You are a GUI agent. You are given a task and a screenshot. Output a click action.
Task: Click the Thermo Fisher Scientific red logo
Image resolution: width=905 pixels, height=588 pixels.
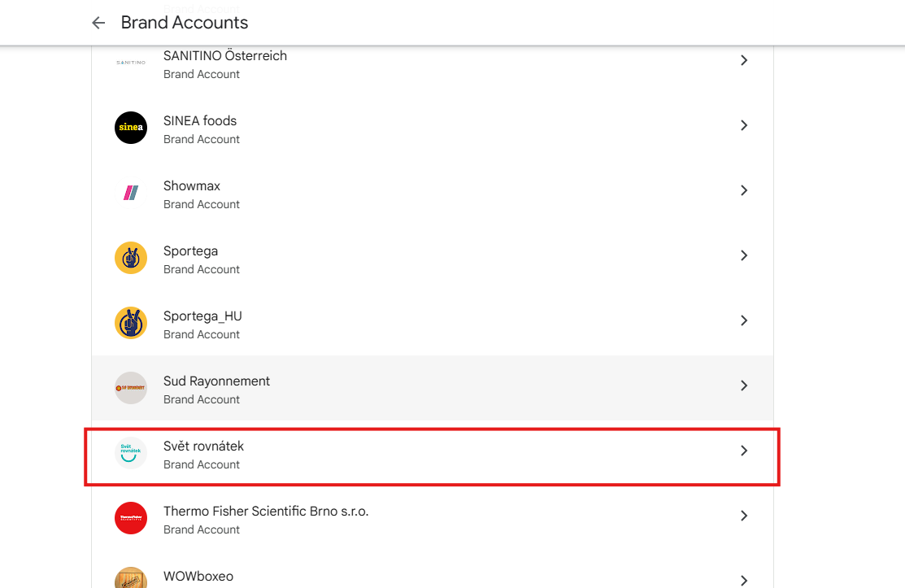coord(131,518)
